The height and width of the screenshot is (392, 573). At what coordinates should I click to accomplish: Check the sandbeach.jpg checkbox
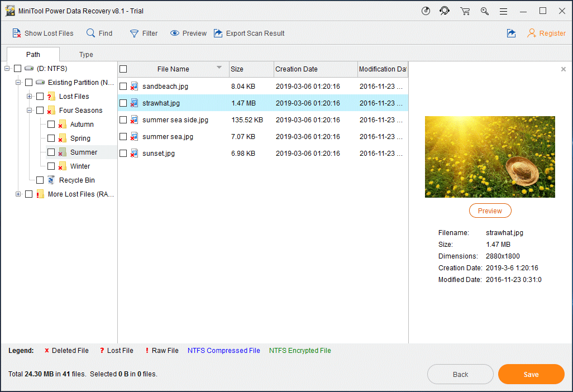(123, 86)
